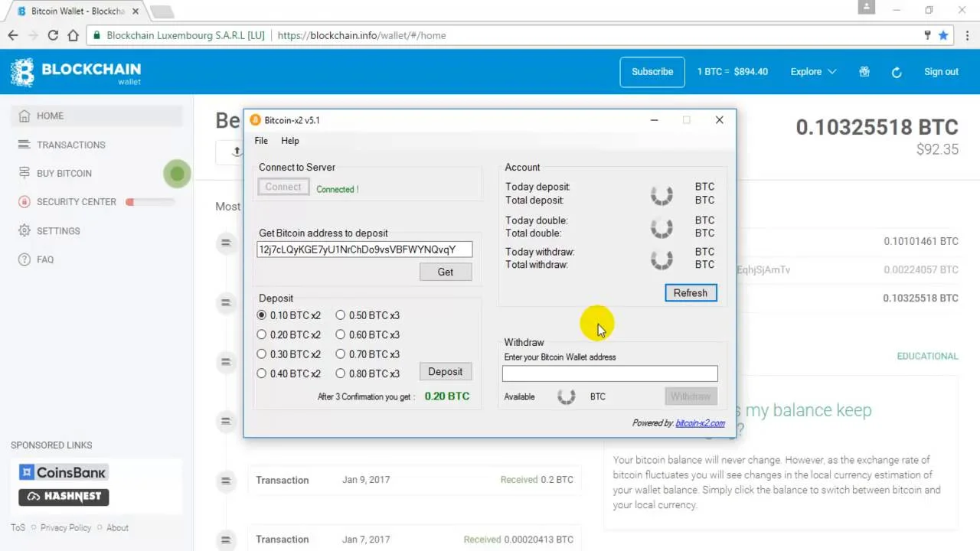This screenshot has width=980, height=551.
Task: Open the HashNest sponsored link
Action: pos(64,497)
